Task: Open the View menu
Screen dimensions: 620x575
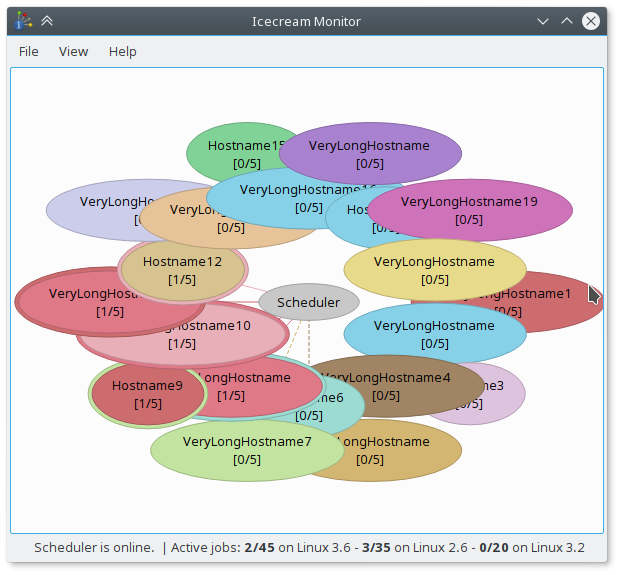Action: point(73,51)
